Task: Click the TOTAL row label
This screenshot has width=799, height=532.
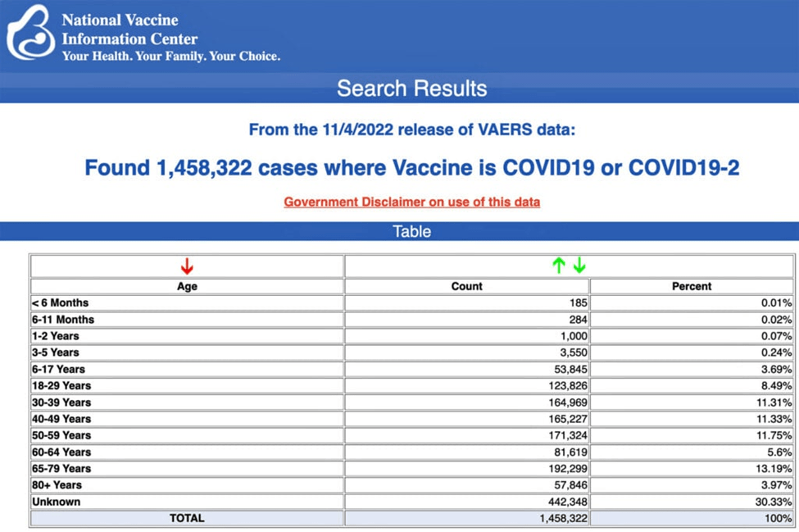Action: point(187,519)
